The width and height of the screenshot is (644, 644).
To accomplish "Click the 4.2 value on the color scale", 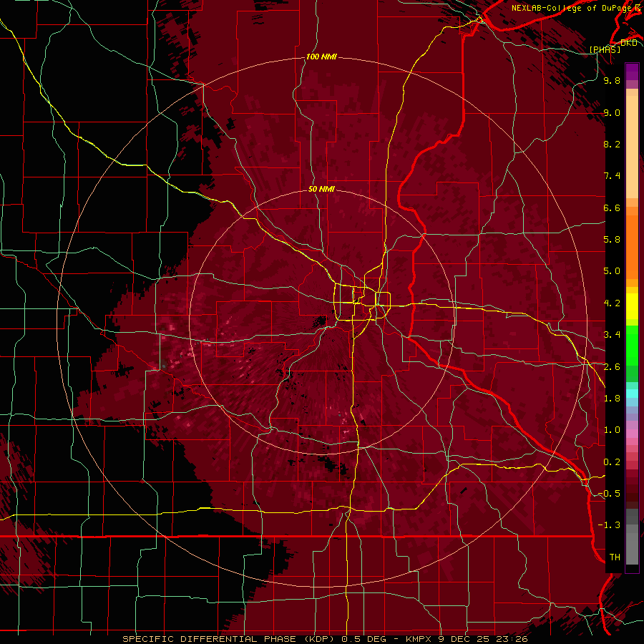I will tap(612, 303).
